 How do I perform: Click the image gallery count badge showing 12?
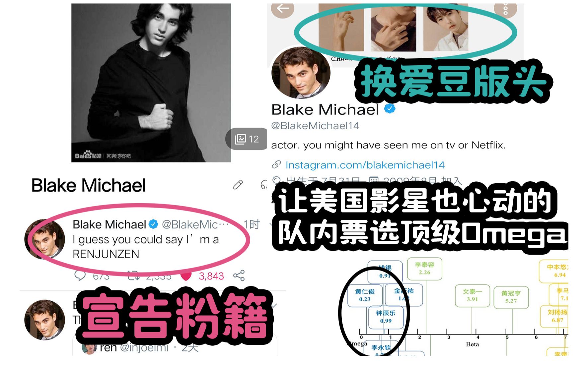247,139
